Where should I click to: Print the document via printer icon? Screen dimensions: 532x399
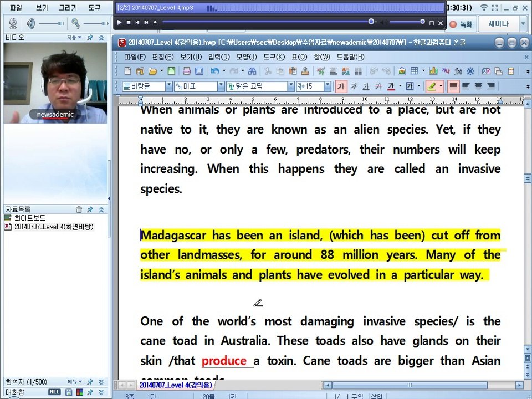[187, 71]
